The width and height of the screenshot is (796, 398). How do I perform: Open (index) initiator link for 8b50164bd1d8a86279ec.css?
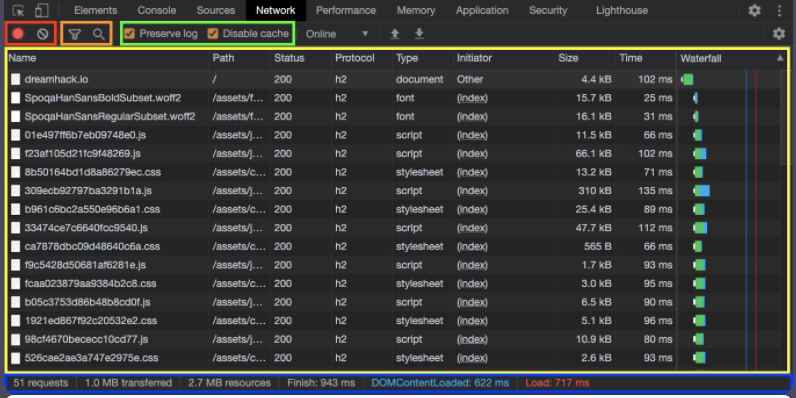click(x=472, y=172)
